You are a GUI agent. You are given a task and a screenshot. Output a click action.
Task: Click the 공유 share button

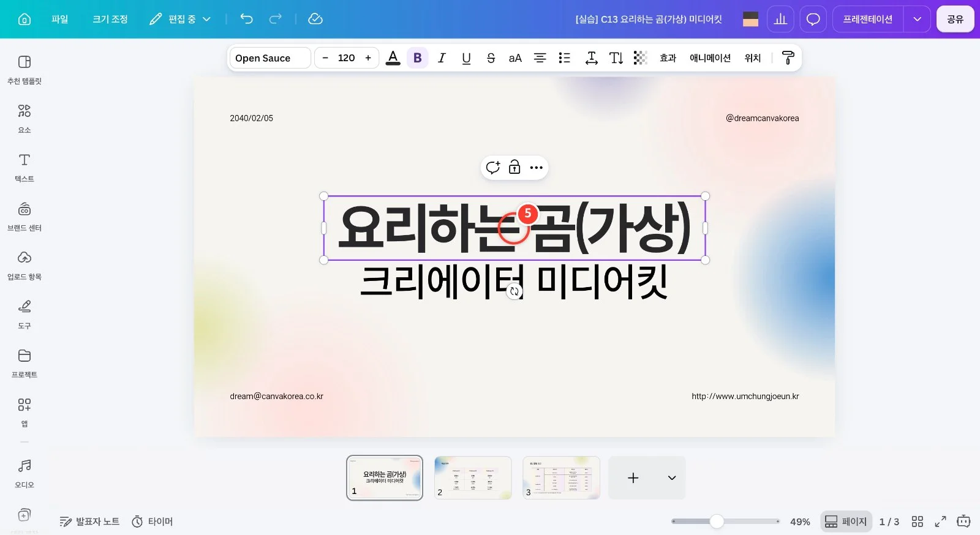point(955,19)
